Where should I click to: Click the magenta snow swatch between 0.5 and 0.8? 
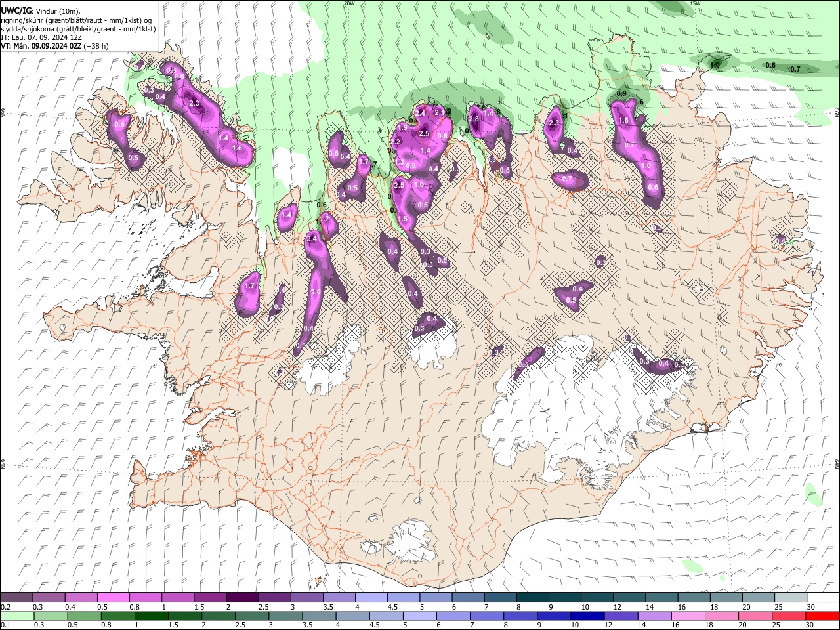click(x=113, y=597)
